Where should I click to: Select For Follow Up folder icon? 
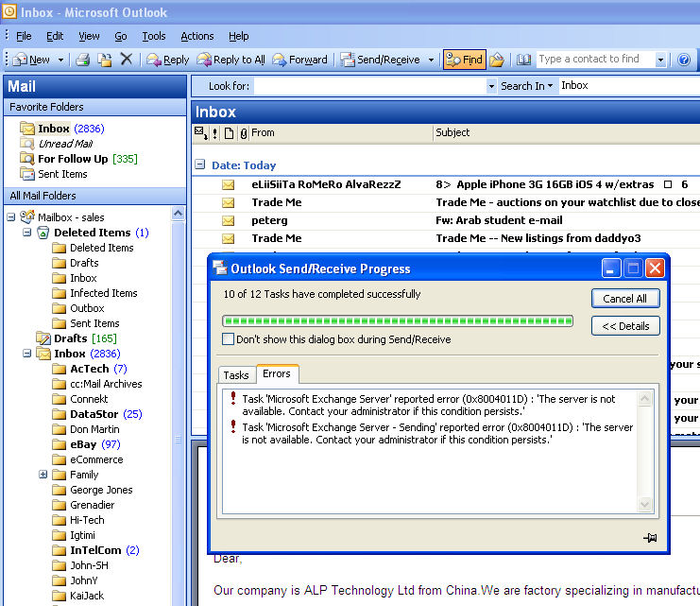[x=27, y=159]
